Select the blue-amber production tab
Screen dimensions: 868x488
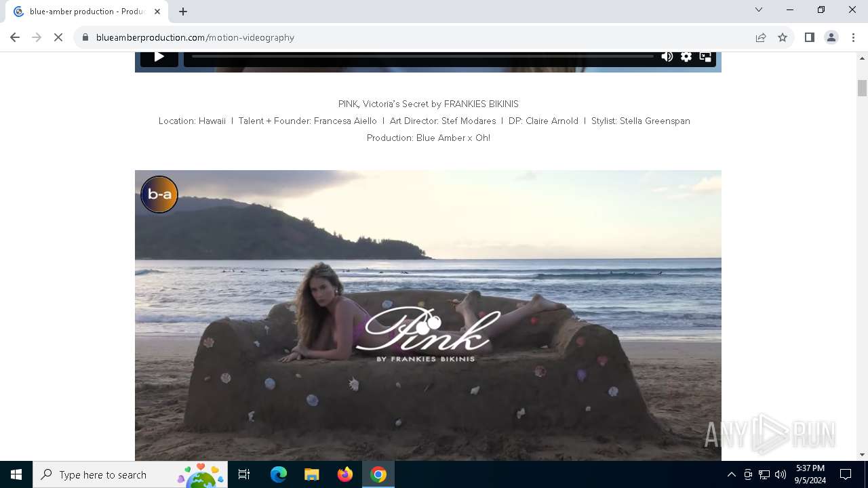click(88, 12)
